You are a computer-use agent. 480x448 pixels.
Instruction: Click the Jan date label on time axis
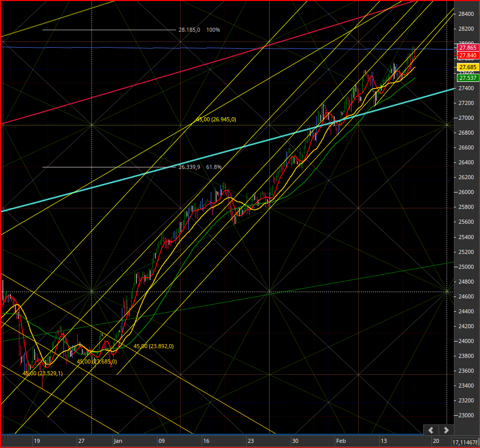tap(118, 441)
